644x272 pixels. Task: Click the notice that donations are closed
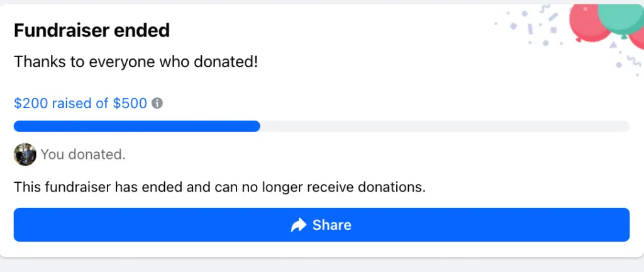[x=219, y=187]
